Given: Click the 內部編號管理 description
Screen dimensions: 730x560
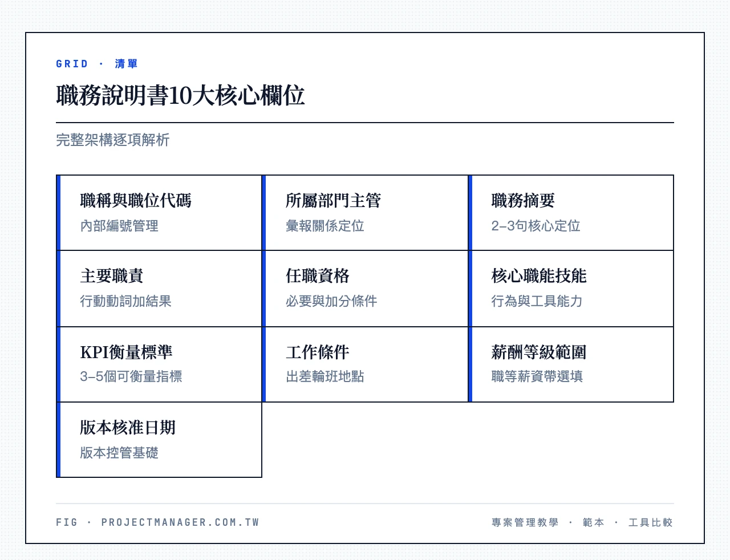Looking at the screenshot, I should (x=119, y=226).
